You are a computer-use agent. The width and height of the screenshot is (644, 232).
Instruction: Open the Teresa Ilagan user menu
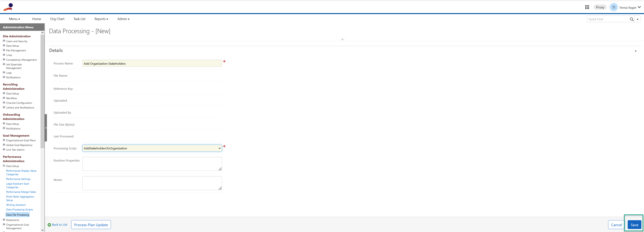630,7
